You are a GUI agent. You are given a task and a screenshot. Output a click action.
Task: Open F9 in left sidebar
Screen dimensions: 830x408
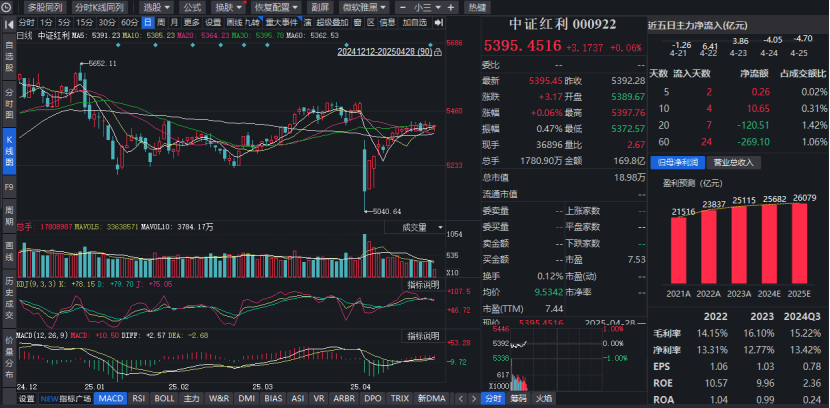9,187
